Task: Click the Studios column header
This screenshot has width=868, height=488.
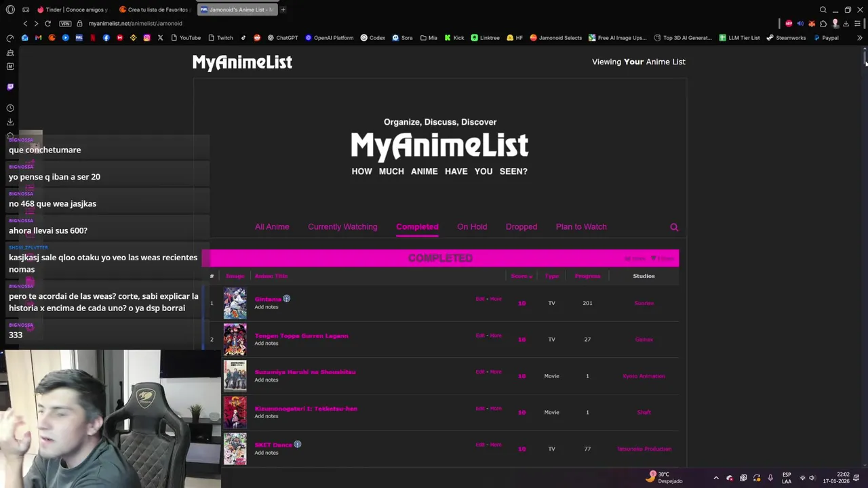Action: [644, 276]
